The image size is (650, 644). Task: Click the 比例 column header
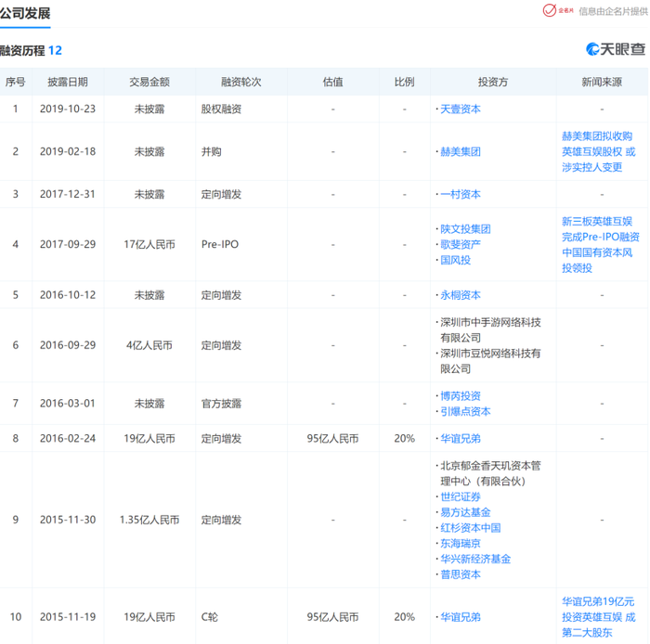[404, 82]
